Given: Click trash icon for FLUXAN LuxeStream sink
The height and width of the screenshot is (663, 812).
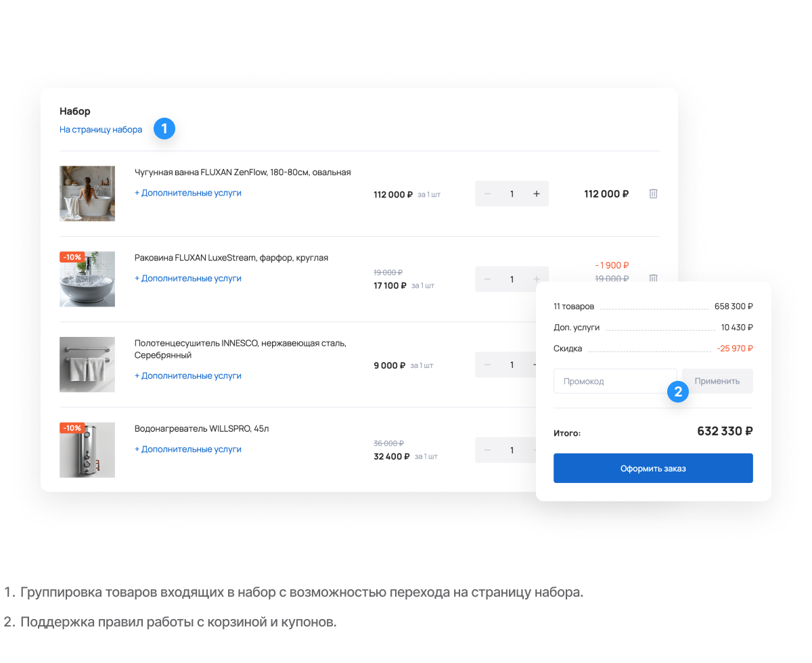Looking at the screenshot, I should 653,278.
